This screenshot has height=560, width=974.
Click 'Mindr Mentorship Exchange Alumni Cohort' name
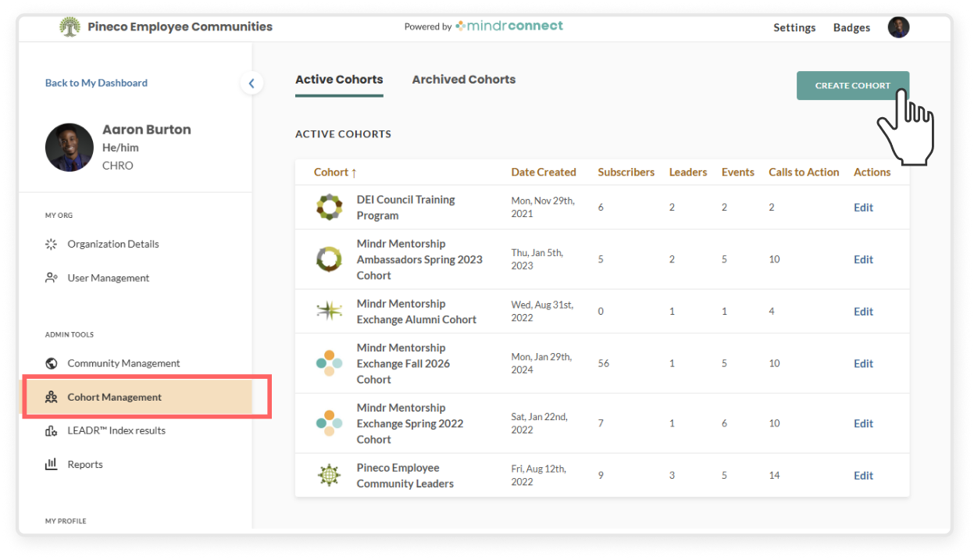click(416, 311)
